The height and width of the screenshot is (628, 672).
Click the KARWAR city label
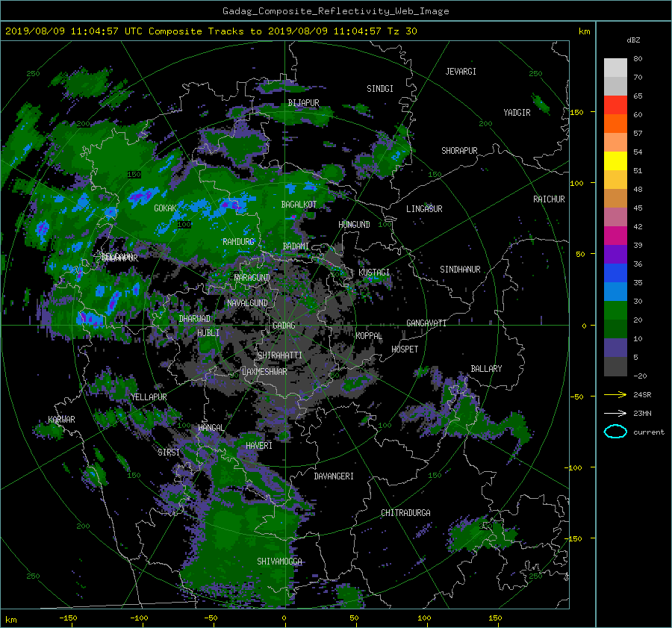61,420
